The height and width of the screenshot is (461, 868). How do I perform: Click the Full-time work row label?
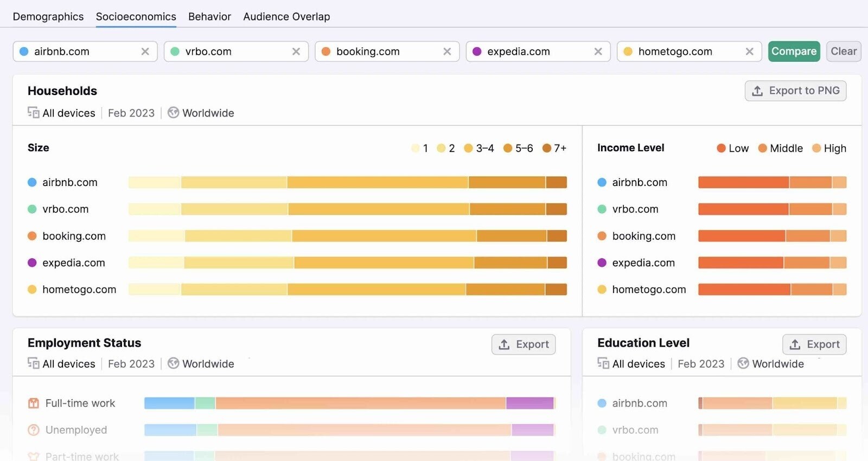click(x=80, y=403)
